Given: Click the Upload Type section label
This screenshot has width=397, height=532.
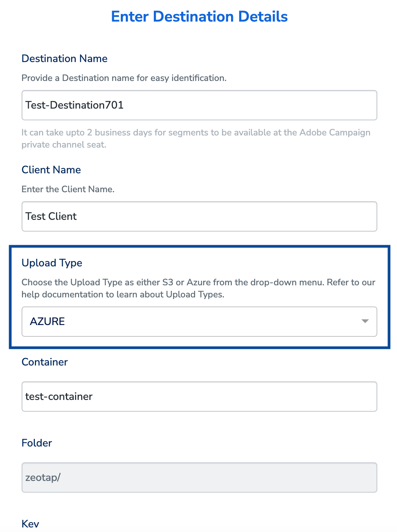Looking at the screenshot, I should pyautogui.click(x=52, y=263).
